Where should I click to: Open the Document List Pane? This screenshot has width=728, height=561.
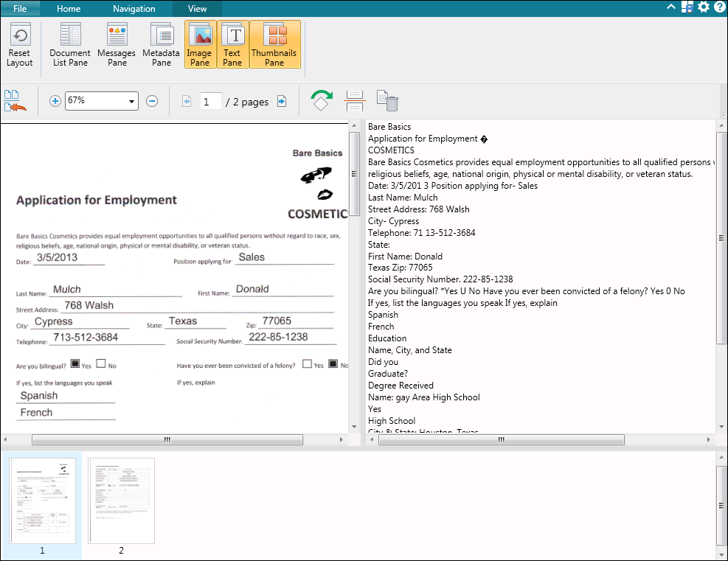pos(70,44)
